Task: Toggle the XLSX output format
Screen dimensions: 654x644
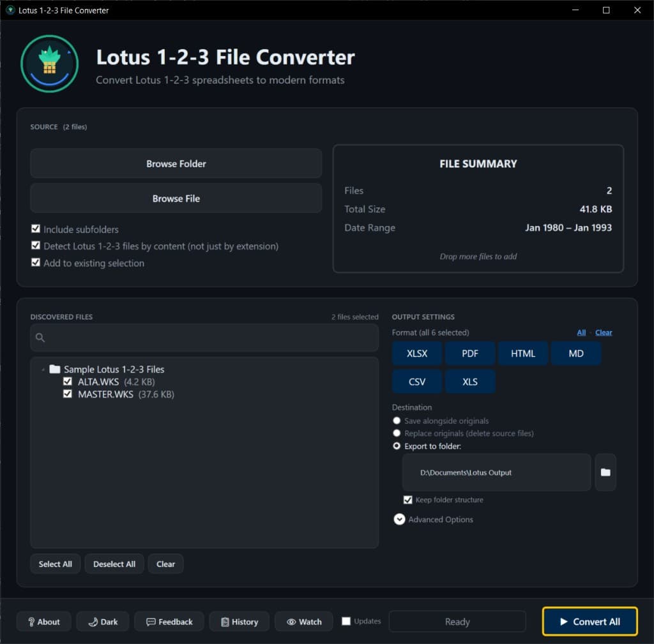Action: pyautogui.click(x=416, y=354)
